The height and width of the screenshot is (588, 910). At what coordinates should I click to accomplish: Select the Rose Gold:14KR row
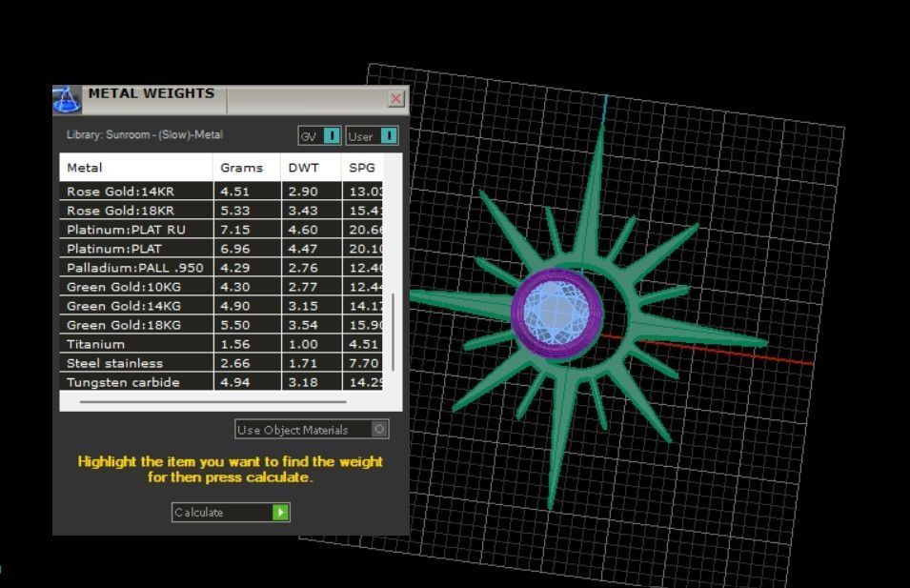(x=221, y=191)
